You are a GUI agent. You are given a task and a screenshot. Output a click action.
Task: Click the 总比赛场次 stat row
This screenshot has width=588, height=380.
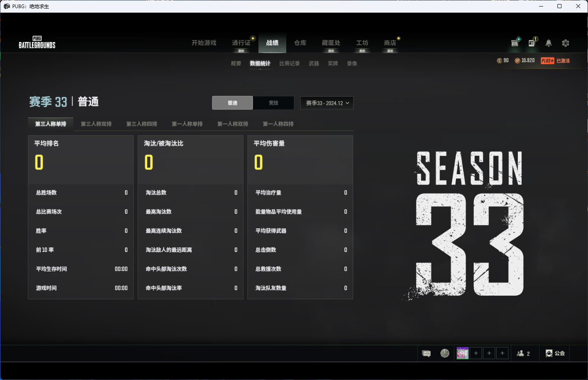click(x=81, y=212)
